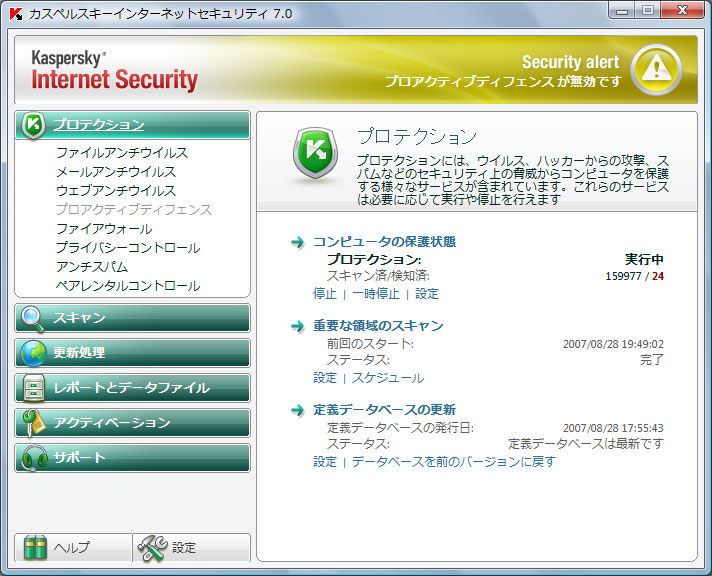Select メールアンチウイルス component
Viewport: 712px width, 576px height.
coord(116,172)
